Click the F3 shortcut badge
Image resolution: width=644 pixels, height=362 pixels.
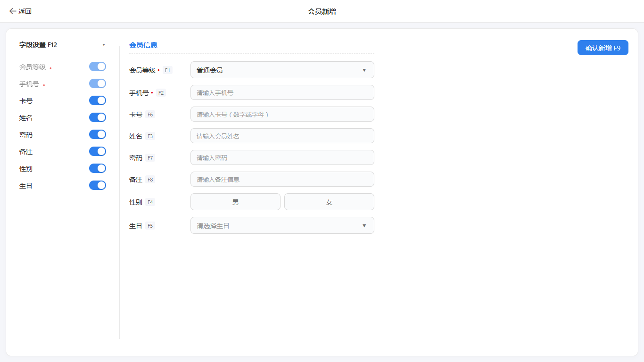tap(150, 136)
